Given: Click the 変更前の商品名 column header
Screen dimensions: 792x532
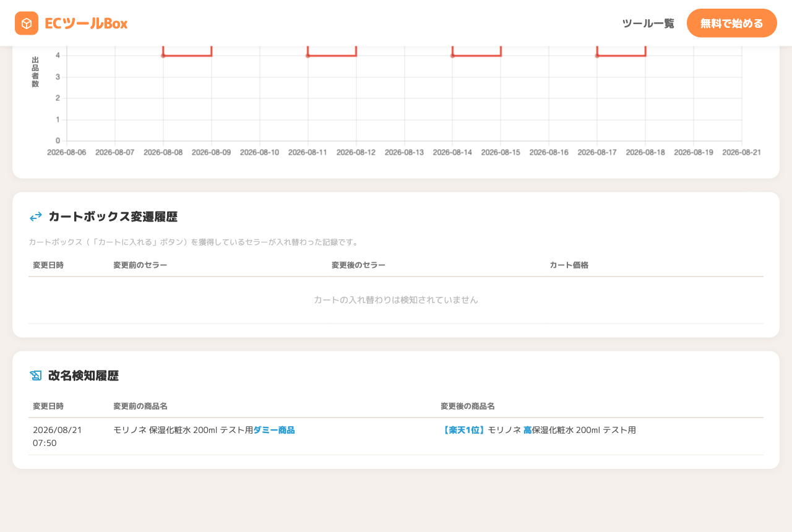Looking at the screenshot, I should click(140, 406).
